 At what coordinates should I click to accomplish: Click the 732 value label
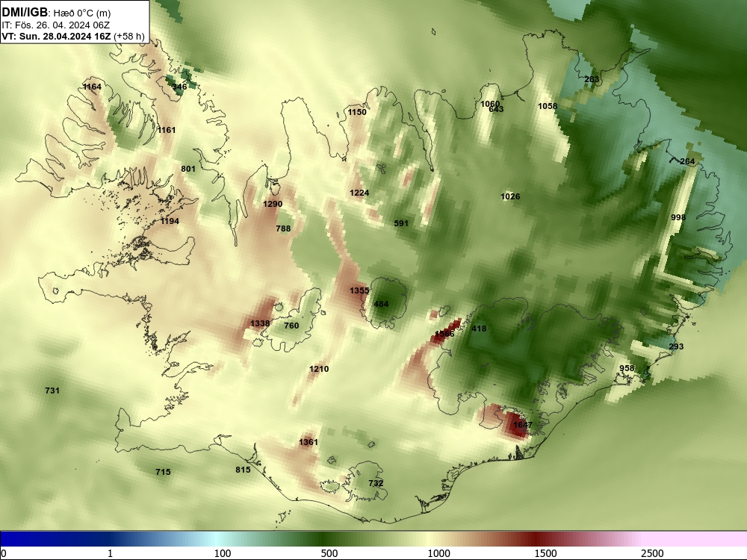click(x=376, y=483)
